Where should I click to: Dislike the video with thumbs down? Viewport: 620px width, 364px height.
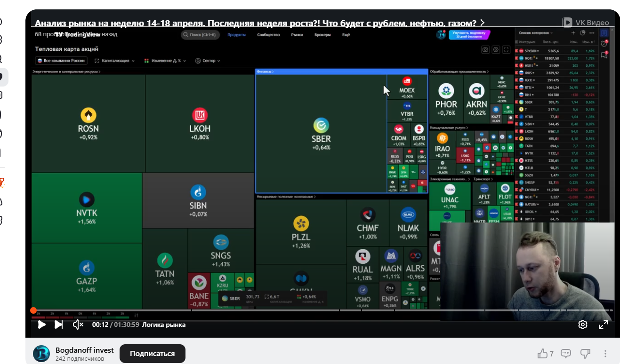(585, 353)
